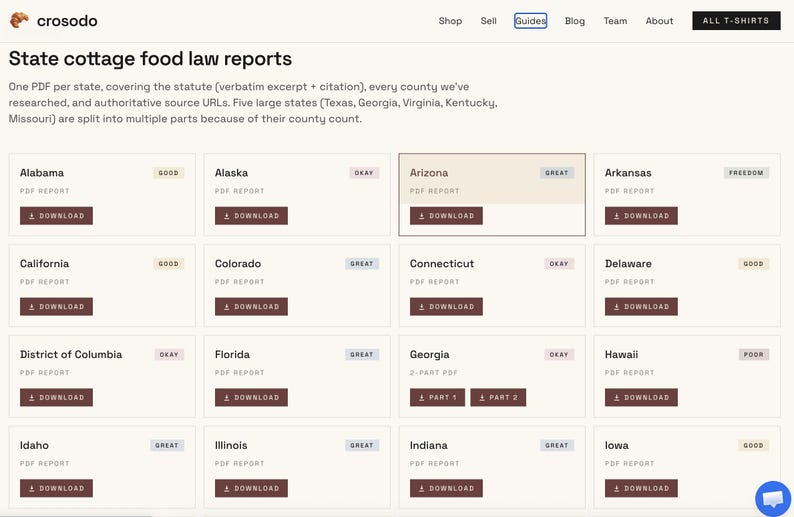Screen dimensions: 794x517
Task: Click the Hawaii state name
Action: click(621, 354)
